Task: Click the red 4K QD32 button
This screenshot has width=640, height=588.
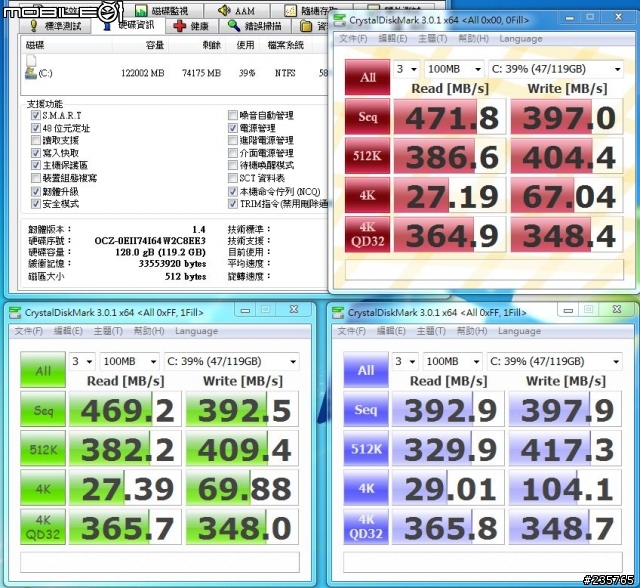Action: point(367,235)
